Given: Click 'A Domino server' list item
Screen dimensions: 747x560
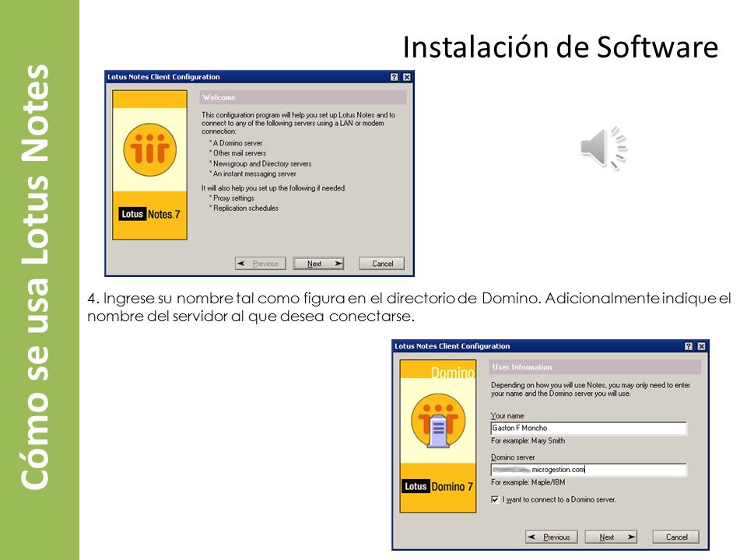Looking at the screenshot, I should [236, 143].
